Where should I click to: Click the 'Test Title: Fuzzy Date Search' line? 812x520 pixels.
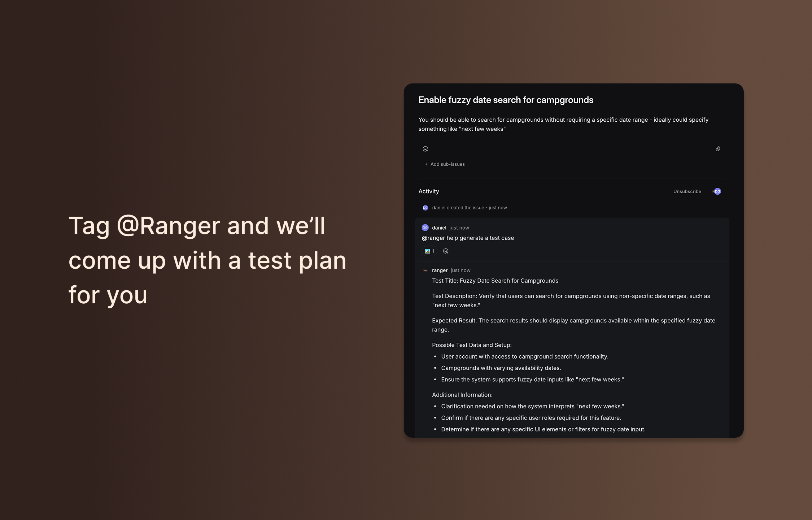click(495, 281)
